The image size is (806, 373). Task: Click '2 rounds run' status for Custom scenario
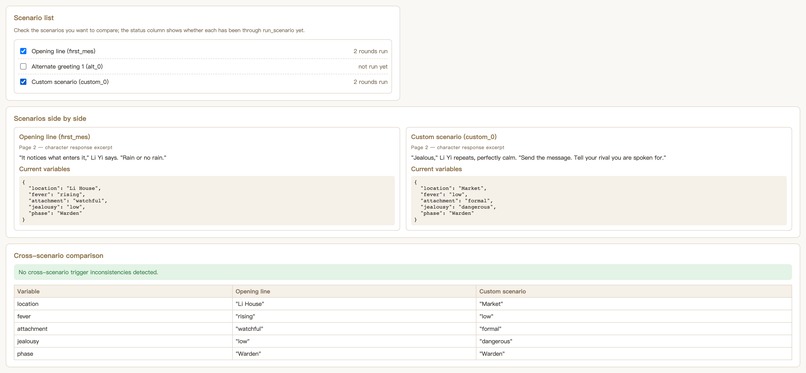point(371,82)
